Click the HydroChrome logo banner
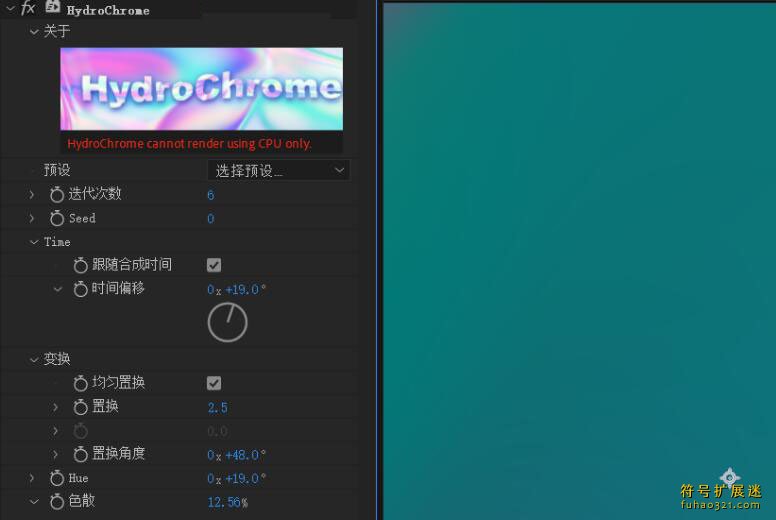The width and height of the screenshot is (776, 520). [201, 89]
